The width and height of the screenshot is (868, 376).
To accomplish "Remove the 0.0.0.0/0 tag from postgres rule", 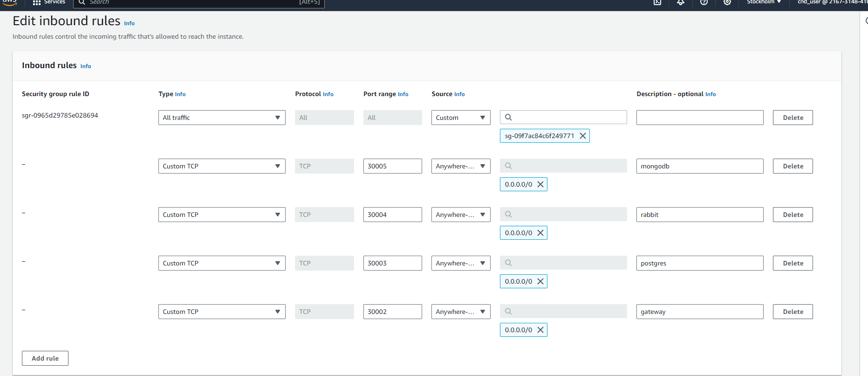I will (x=540, y=281).
